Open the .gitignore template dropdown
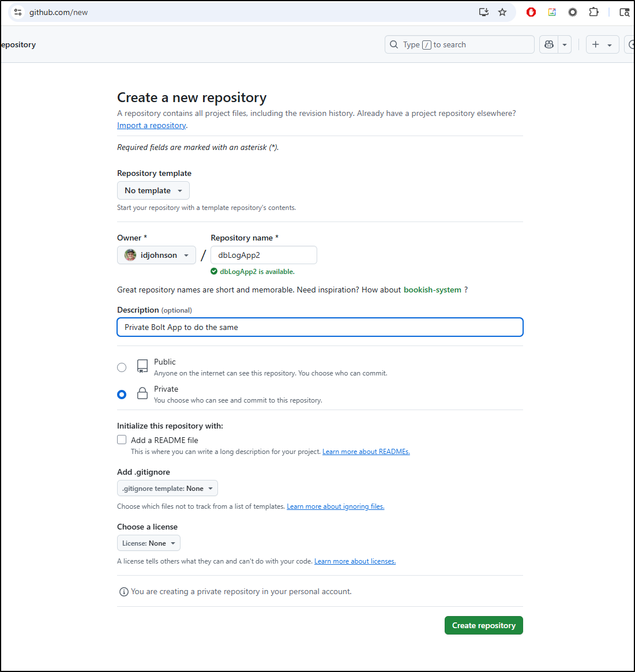 (x=167, y=488)
